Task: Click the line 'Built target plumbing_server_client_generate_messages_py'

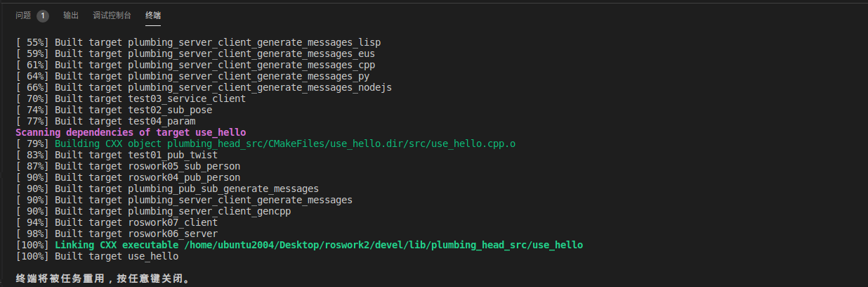Action: pos(192,76)
